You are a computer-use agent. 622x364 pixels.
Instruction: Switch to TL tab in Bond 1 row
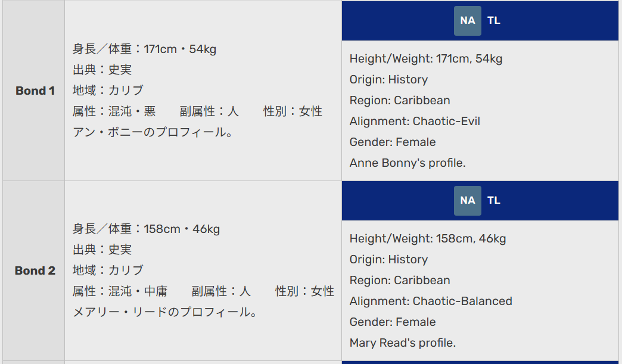493,21
